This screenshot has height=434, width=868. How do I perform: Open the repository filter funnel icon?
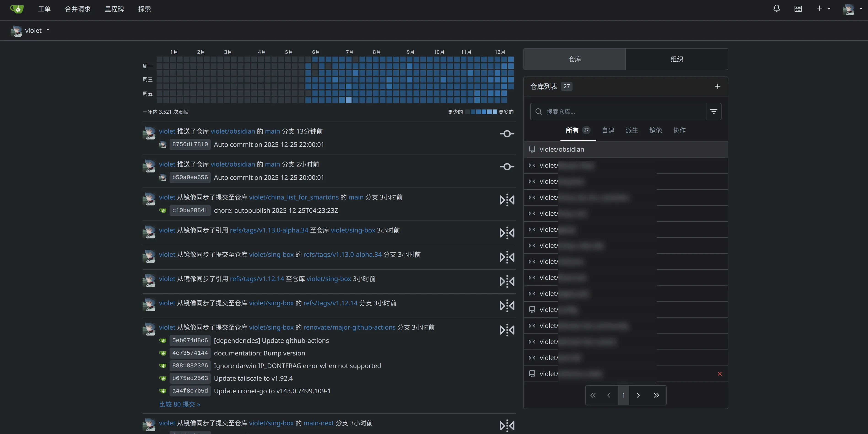714,111
